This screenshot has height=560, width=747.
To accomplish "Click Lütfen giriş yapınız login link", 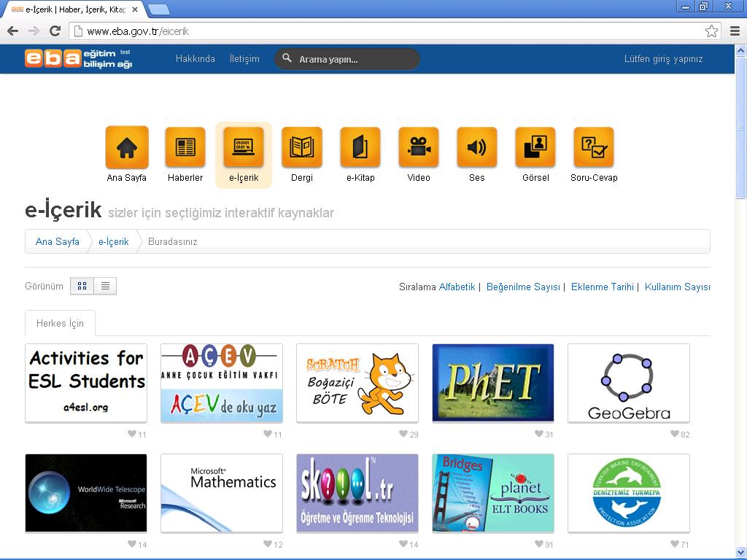I will (664, 58).
